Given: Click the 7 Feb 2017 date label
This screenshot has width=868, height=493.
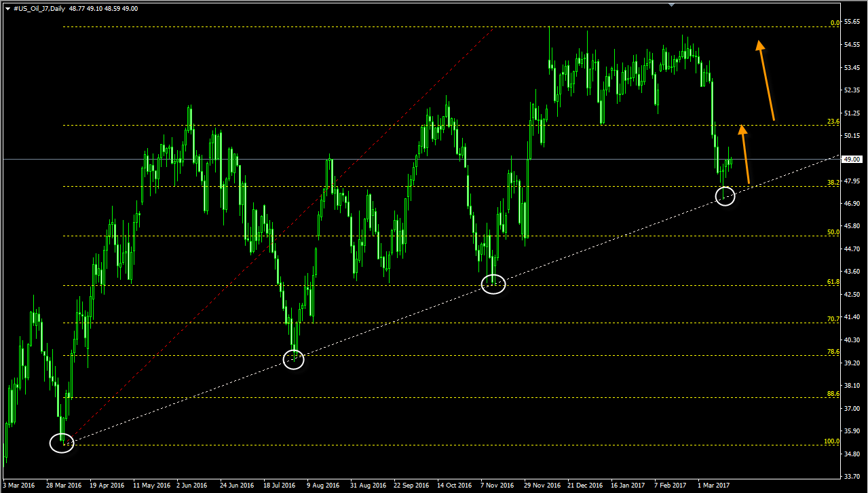Looking at the screenshot, I should coord(671,486).
